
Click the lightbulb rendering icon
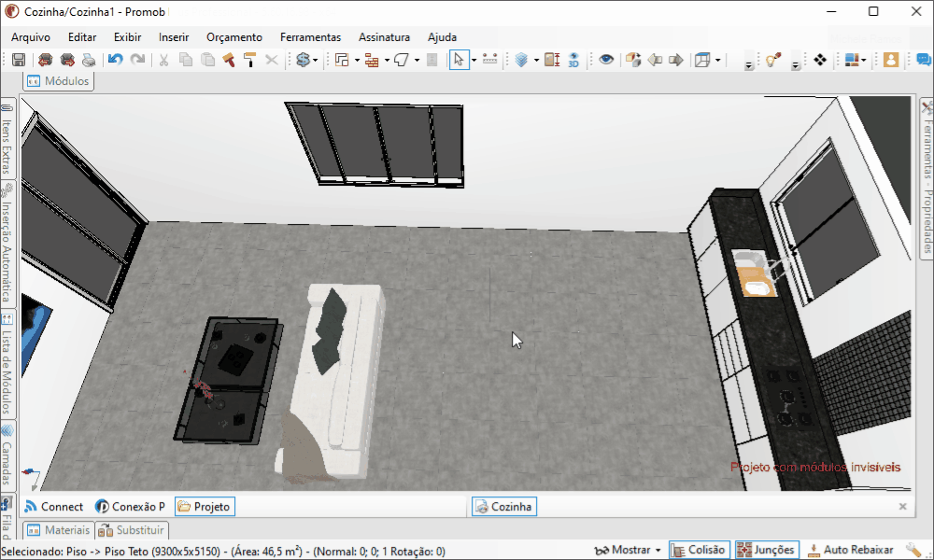point(772,60)
